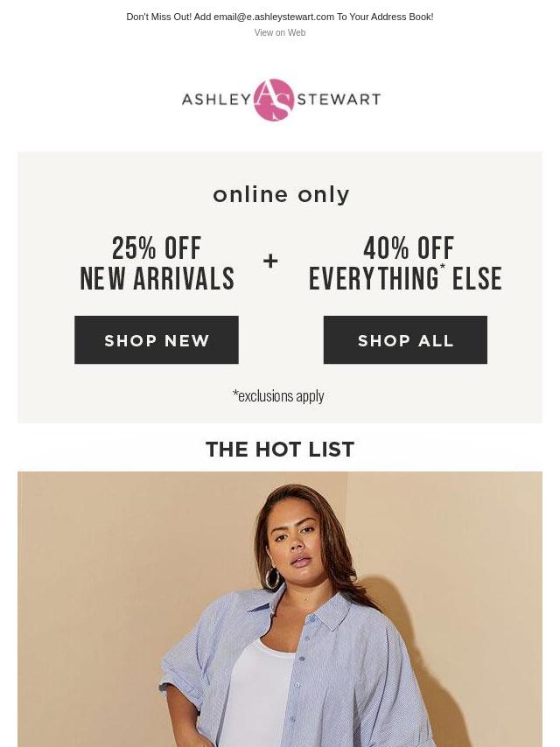Click the online only heading

pyautogui.click(x=281, y=195)
